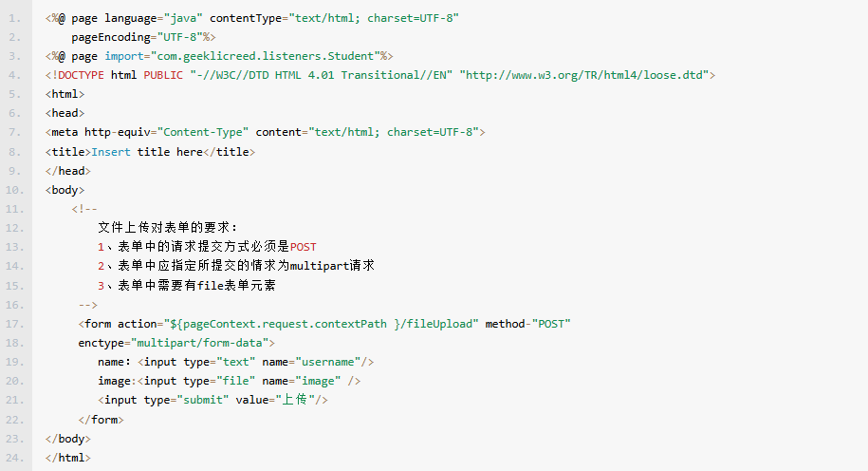Click line number 24 in the gutter

(13, 457)
